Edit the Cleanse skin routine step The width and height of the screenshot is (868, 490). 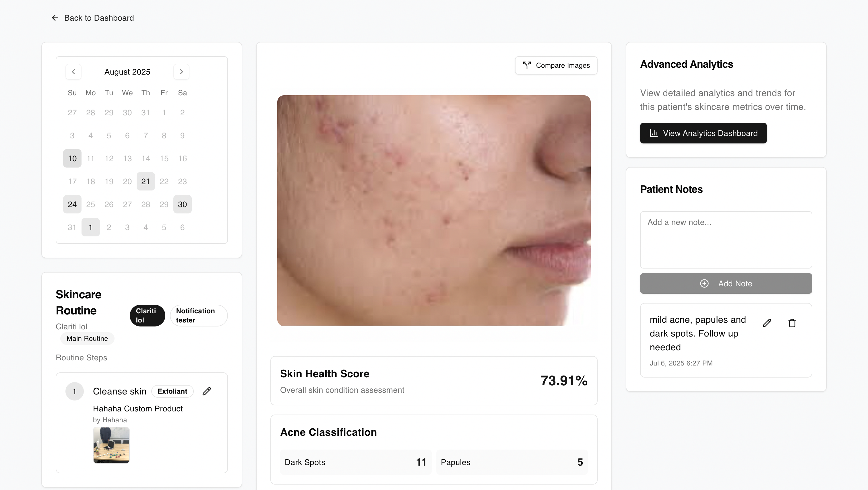(x=207, y=391)
